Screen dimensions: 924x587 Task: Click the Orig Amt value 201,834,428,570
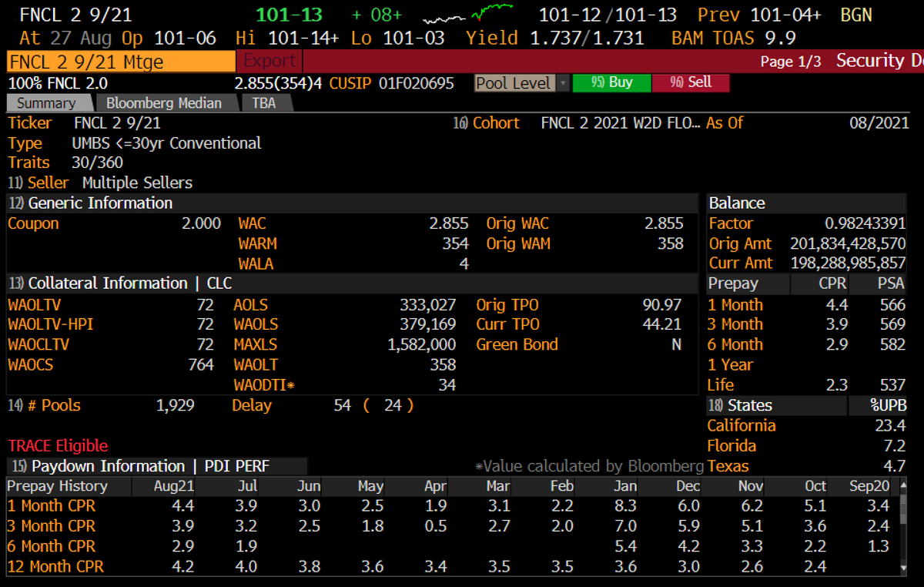click(848, 243)
